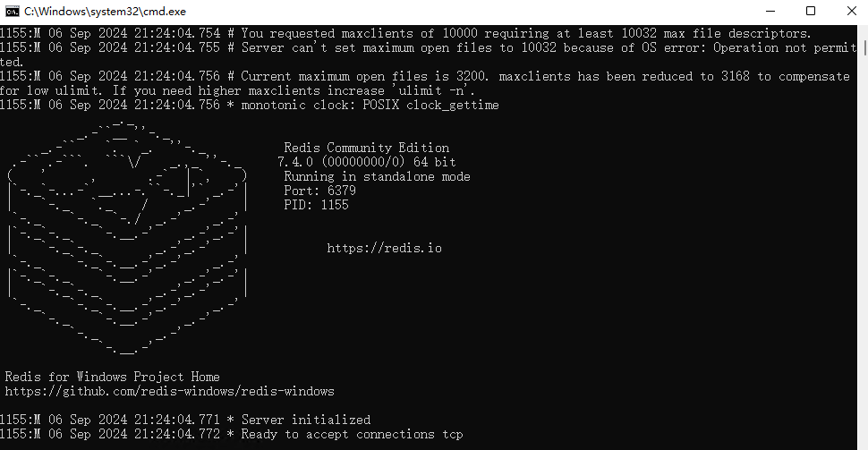868x450 pixels.
Task: Click the 'PID: 1155' text
Action: [x=316, y=205]
